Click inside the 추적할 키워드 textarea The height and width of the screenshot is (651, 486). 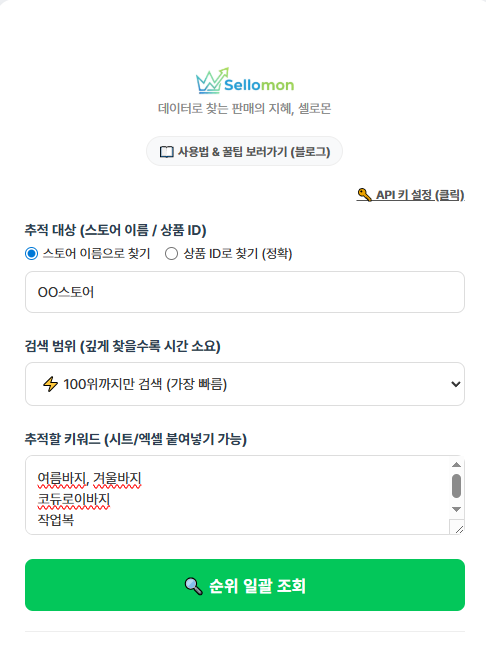tap(237, 495)
